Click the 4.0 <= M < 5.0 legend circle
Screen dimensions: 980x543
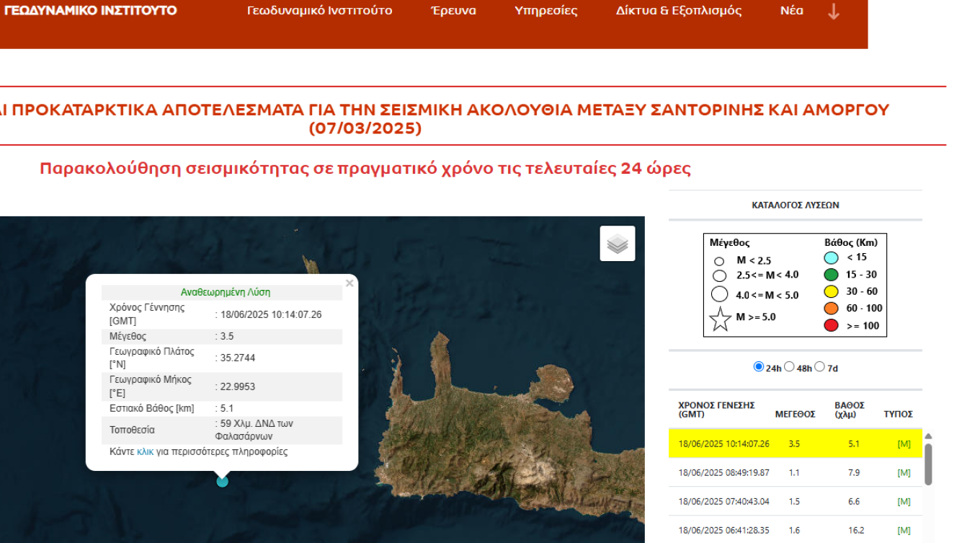point(719,294)
